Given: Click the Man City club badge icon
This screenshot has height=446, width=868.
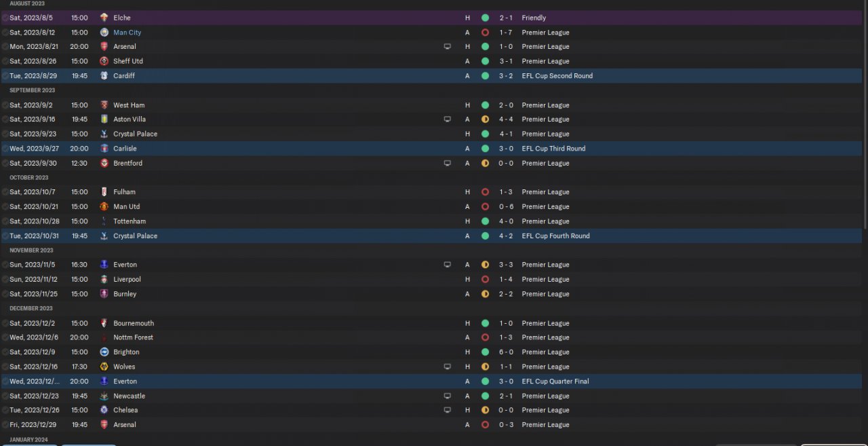Looking at the screenshot, I should (x=104, y=33).
